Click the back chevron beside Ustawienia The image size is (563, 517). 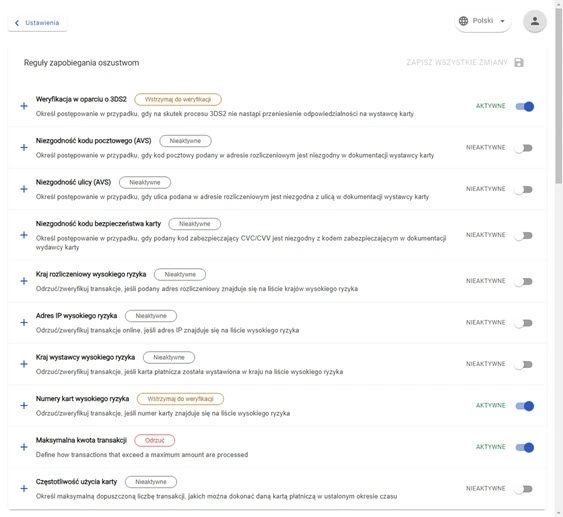(17, 23)
